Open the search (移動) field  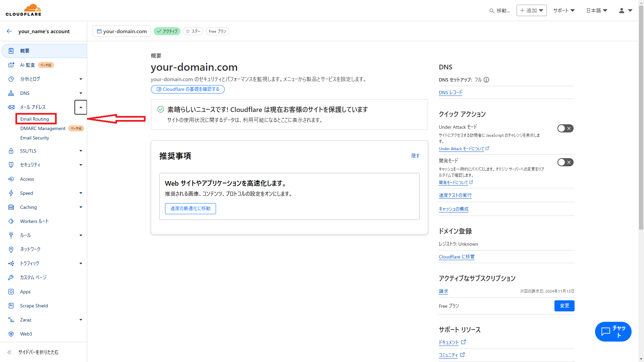(x=499, y=10)
